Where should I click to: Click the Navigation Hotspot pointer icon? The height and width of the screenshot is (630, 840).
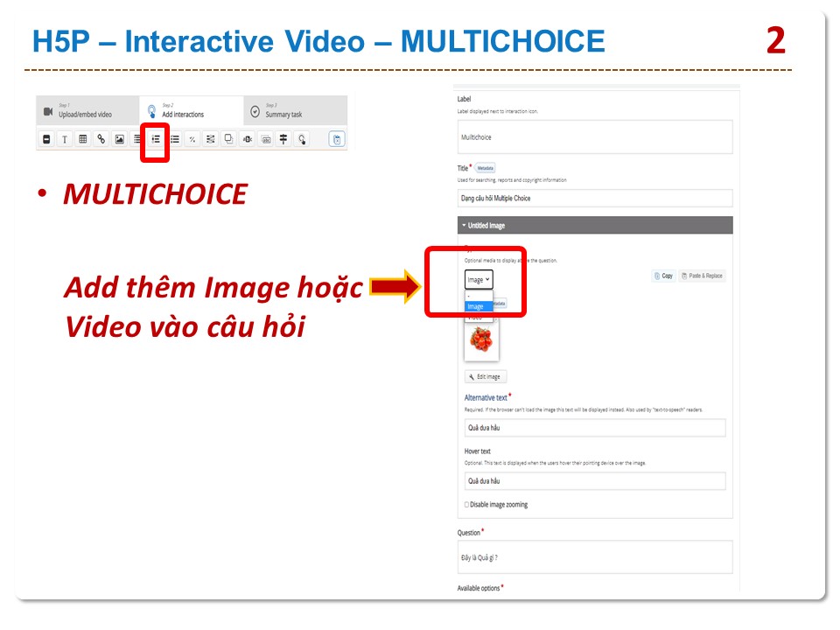coord(302,139)
